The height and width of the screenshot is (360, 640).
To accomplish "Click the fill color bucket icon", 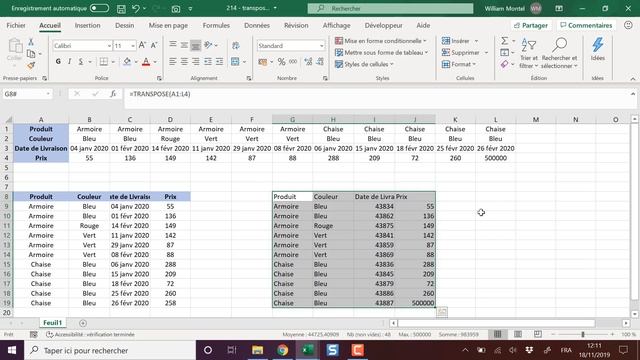I will [127, 62].
